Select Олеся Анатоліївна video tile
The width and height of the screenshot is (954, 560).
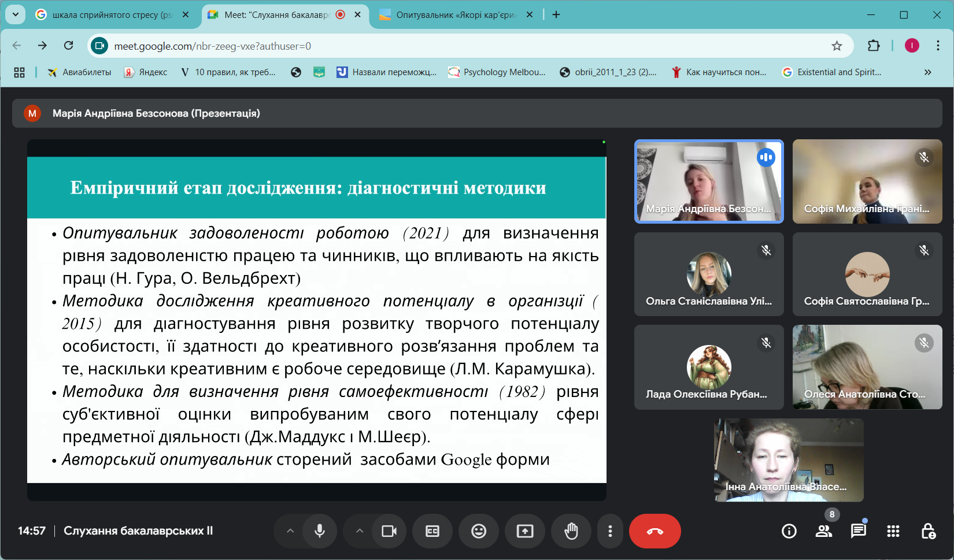coord(867,367)
